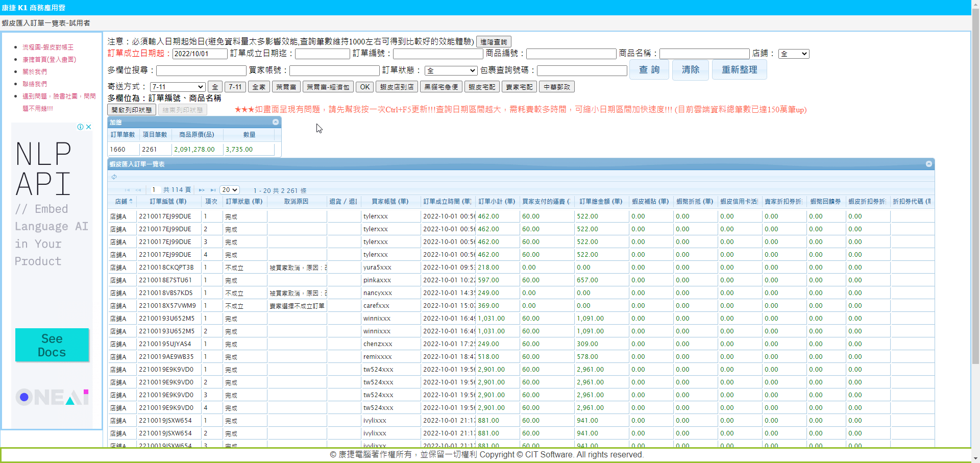
Task: Open the ad info icon
Action: click(80, 127)
